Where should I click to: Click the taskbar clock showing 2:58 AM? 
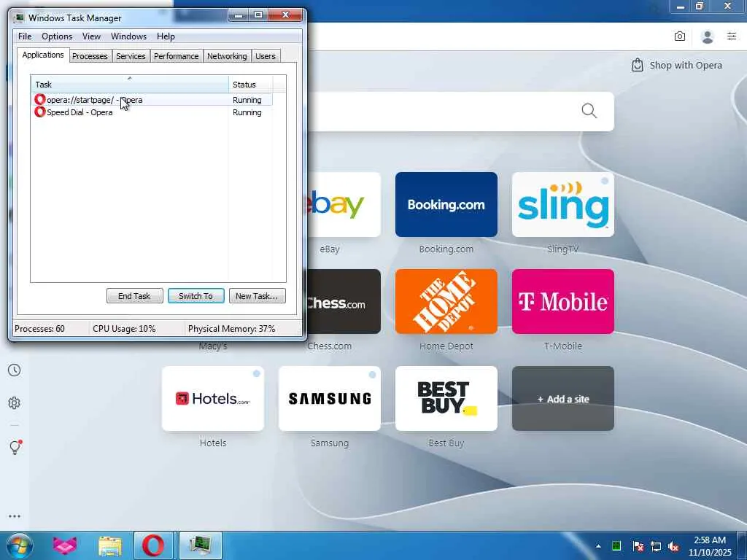[709, 546]
